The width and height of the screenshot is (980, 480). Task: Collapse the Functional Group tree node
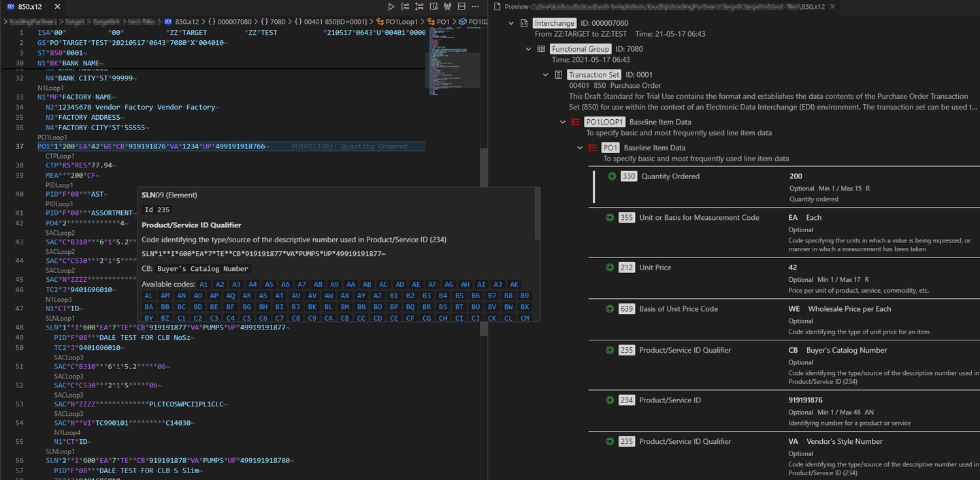[x=528, y=48]
